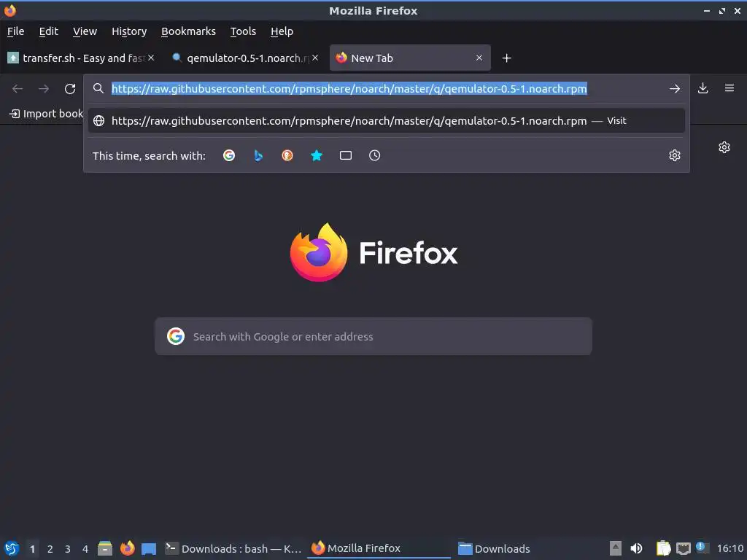Open the Downloads panel icon
Screen dimensions: 747x560
703,88
